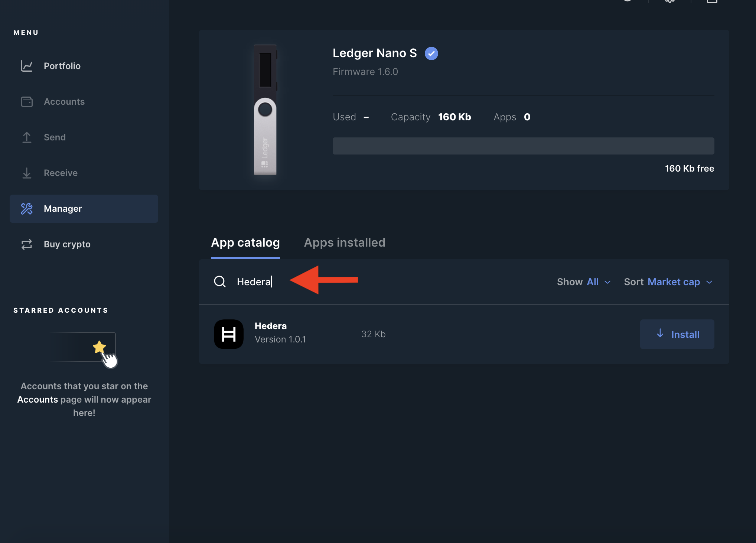Open Buy crypto from the menu
This screenshot has width=756, height=543.
pos(67,244)
